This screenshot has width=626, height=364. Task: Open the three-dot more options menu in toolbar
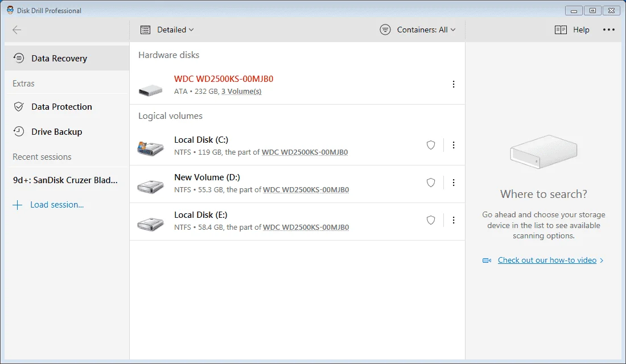pos(608,30)
